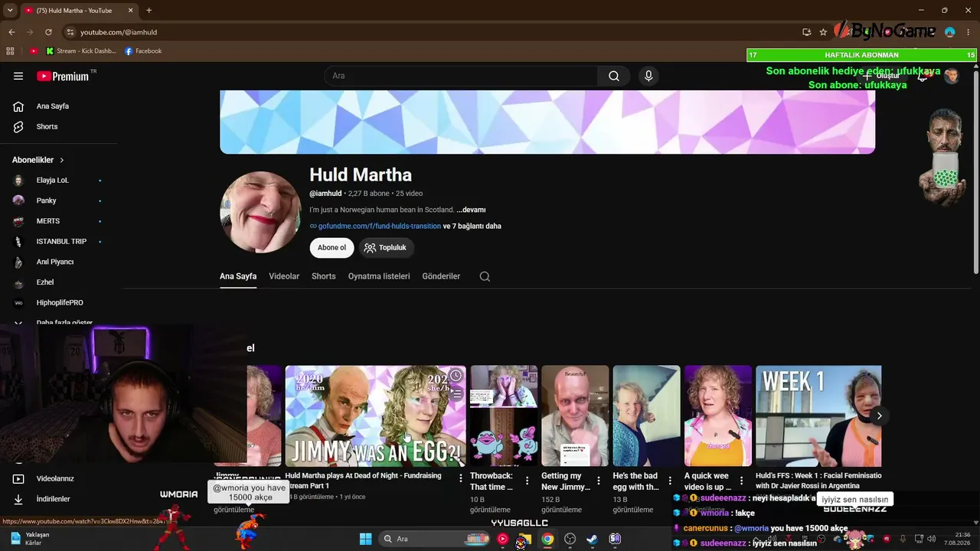Open the HiphoplifePRO subscription
The image size is (980, 551).
pos(58,303)
